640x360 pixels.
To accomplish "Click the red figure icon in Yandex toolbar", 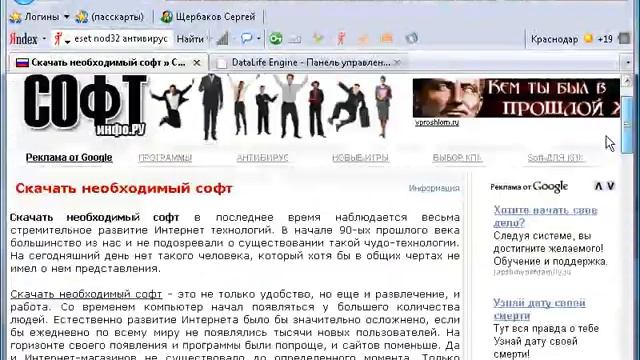I will coord(341,39).
